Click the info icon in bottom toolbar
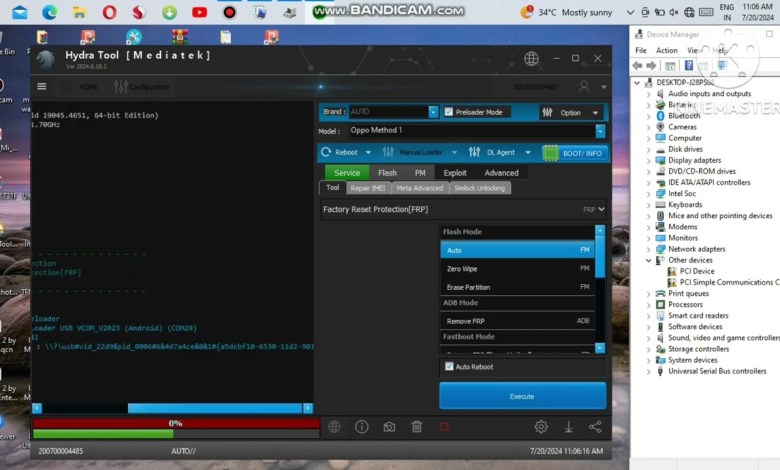Image resolution: width=780 pixels, height=470 pixels. click(x=361, y=427)
